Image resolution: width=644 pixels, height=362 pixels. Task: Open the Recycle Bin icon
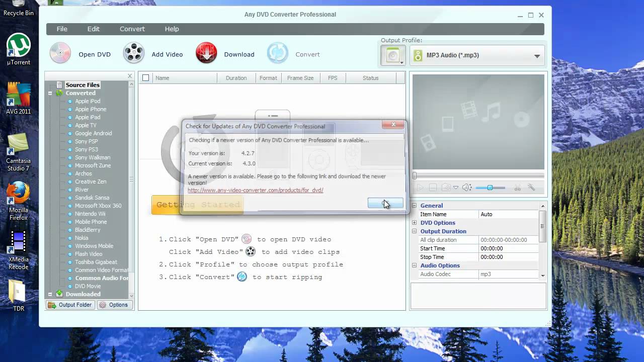coord(19,9)
